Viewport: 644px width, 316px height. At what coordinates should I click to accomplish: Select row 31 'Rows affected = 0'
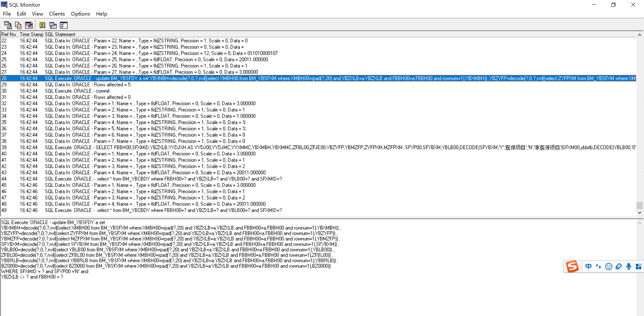pyautogui.click(x=318, y=97)
